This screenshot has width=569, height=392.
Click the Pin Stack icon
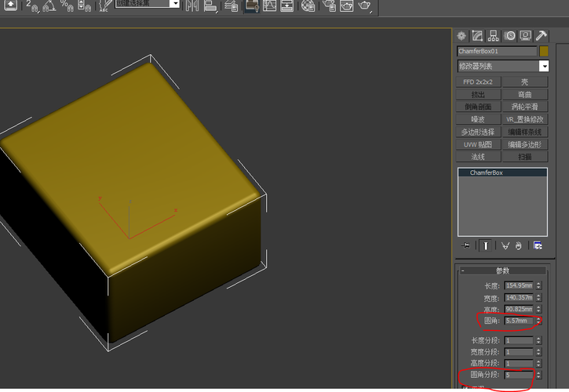465,246
